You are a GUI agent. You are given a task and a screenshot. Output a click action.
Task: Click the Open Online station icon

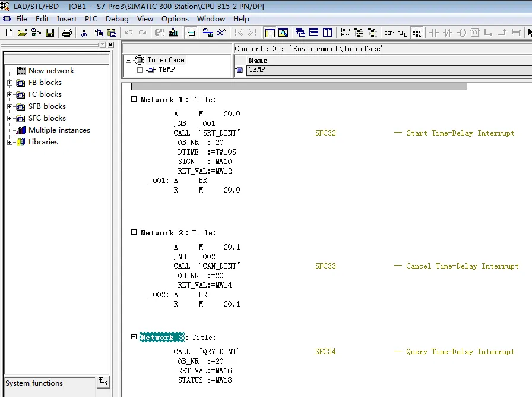pos(36,33)
